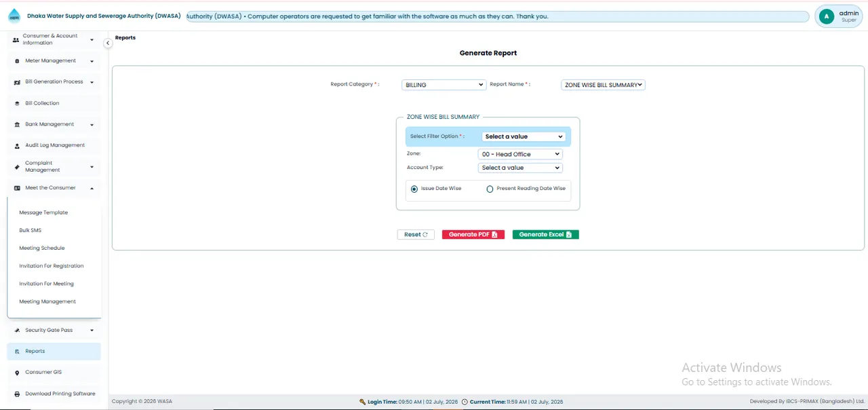Click the Consumer GIS location pin icon

[17, 373]
